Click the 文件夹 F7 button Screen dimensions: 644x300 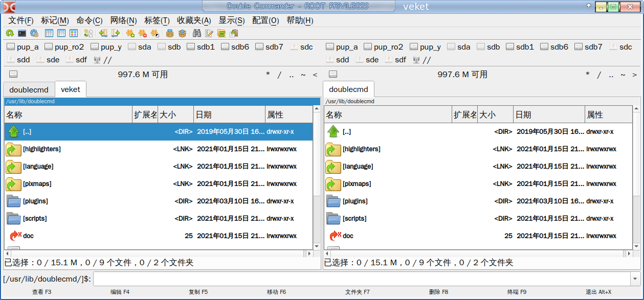358,292
